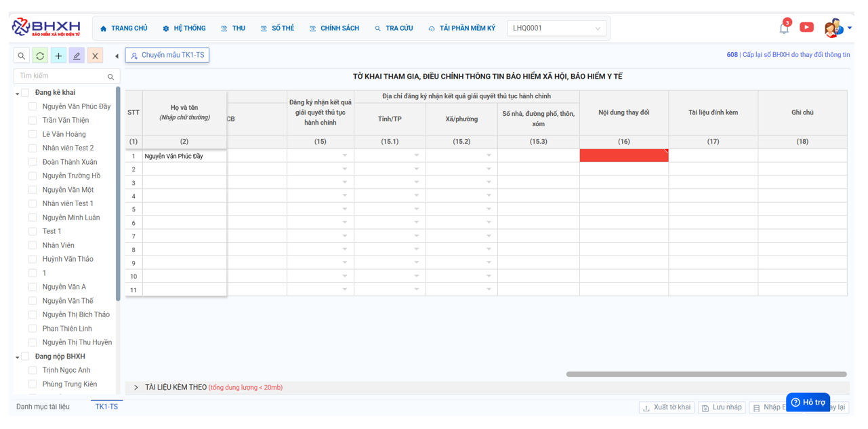This screenshot has width=868, height=429.
Task: Click the green refresh icon
Action: point(40,56)
